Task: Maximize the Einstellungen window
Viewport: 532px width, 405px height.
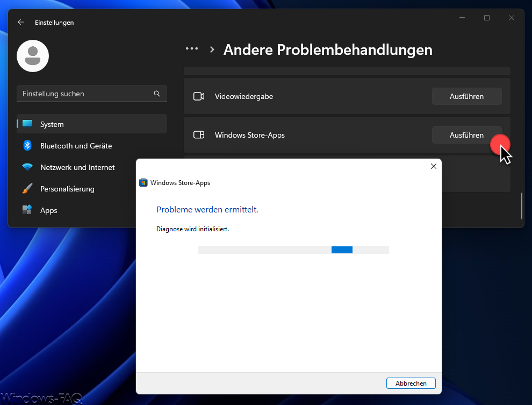Action: click(487, 18)
